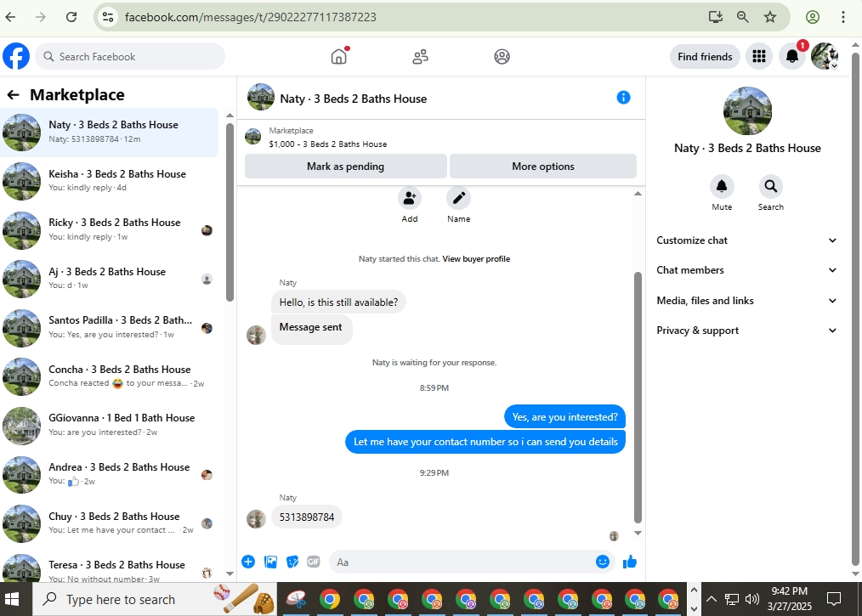862x616 pixels.
Task: Open GGiovanna 1 Bed 1 Bath conversation
Action: (110, 426)
